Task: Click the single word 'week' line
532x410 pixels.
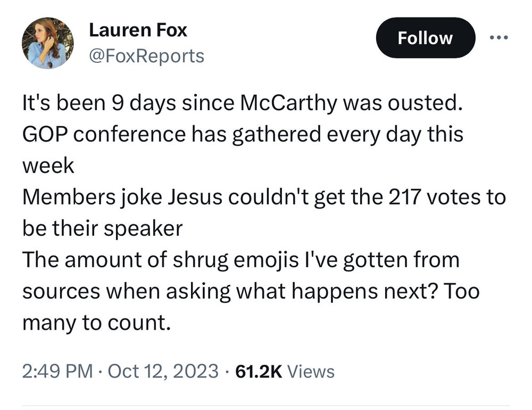Action: [48, 166]
